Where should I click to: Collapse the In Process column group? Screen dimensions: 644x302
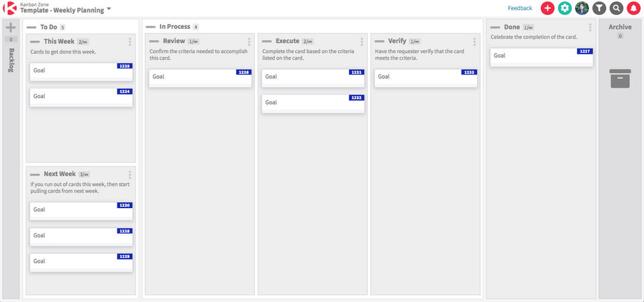(x=150, y=28)
